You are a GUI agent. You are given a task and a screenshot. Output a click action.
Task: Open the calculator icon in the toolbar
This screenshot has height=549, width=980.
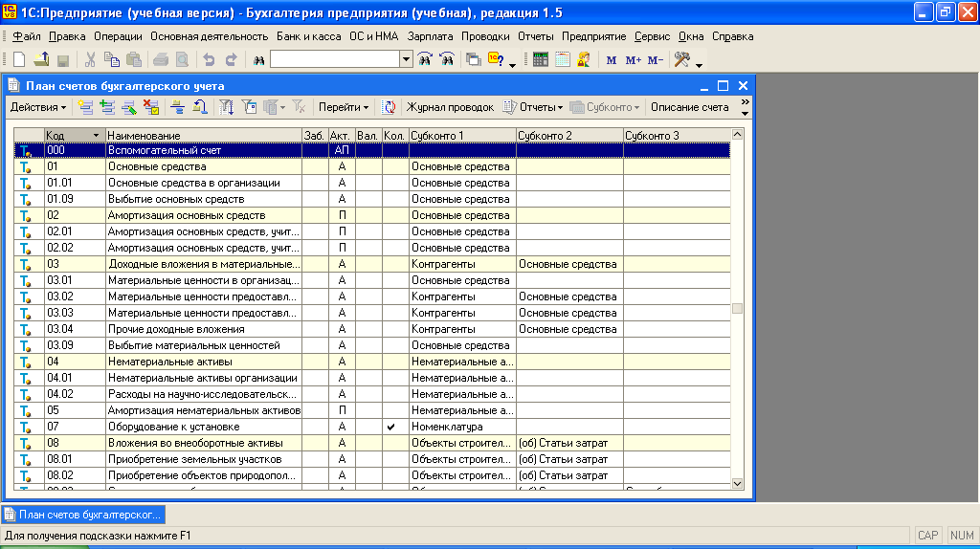[541, 59]
